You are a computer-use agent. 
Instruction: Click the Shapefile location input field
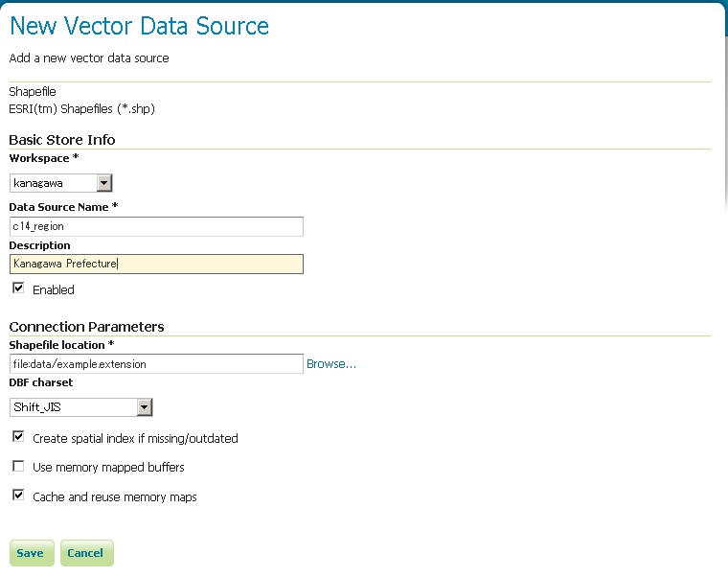click(x=156, y=364)
